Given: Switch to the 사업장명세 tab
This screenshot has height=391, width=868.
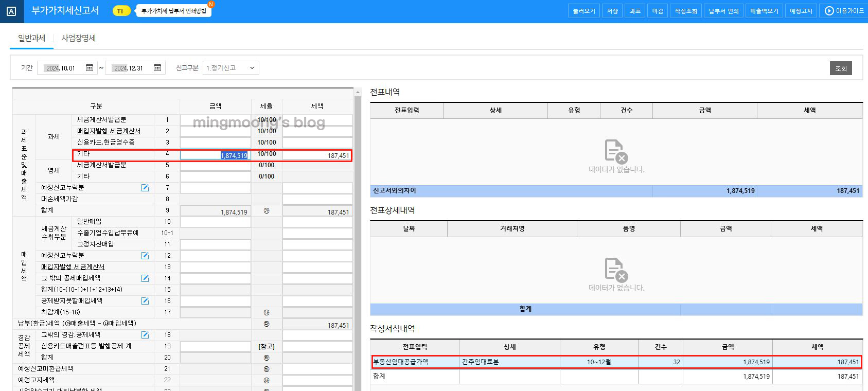Looking at the screenshot, I should pos(79,38).
